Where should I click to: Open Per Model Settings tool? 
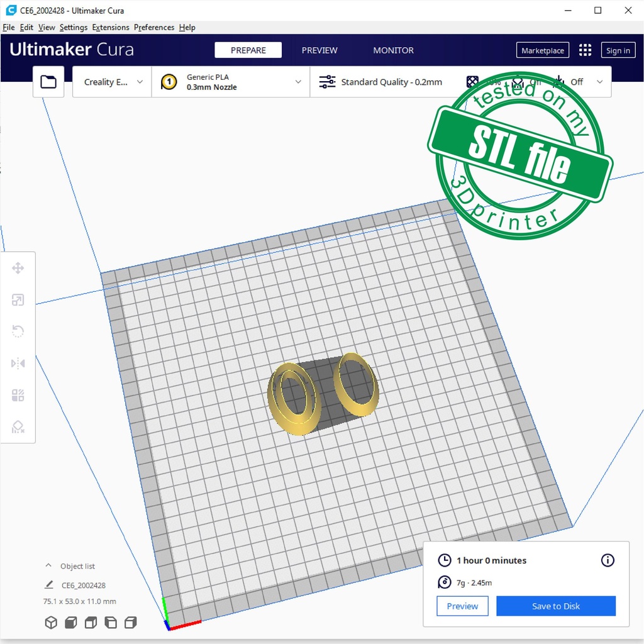pos(18,395)
